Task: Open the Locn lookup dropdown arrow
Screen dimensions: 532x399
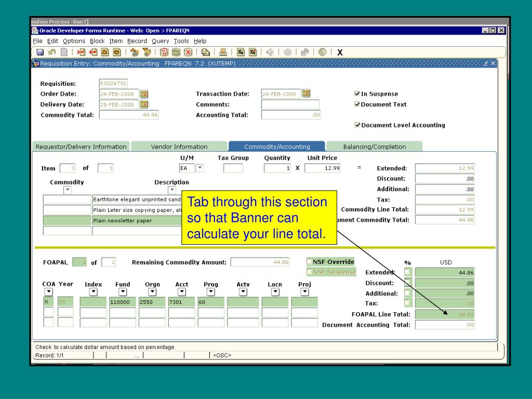Action: pyautogui.click(x=275, y=292)
